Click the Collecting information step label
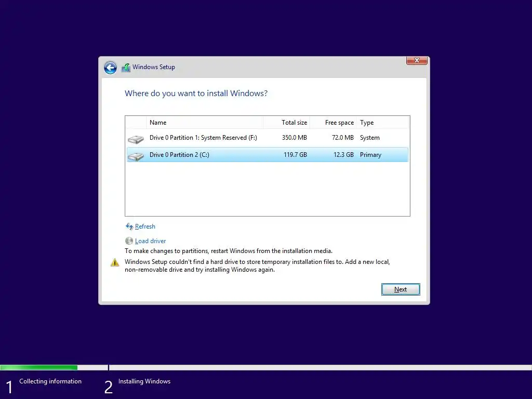 point(50,381)
